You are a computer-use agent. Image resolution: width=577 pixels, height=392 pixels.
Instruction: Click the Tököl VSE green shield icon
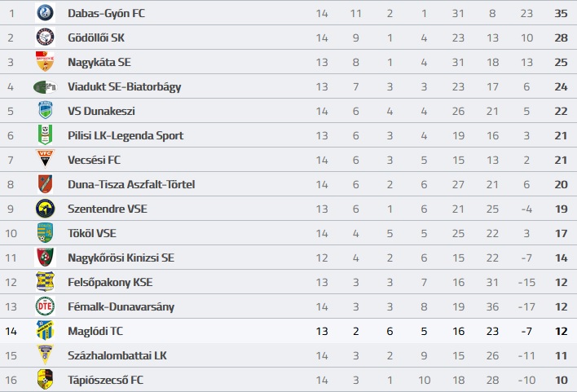pos(46,232)
